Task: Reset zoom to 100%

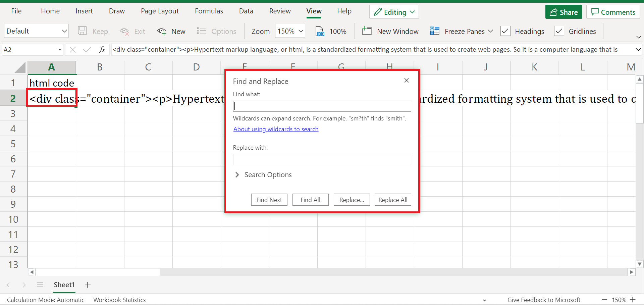Action: (x=331, y=31)
